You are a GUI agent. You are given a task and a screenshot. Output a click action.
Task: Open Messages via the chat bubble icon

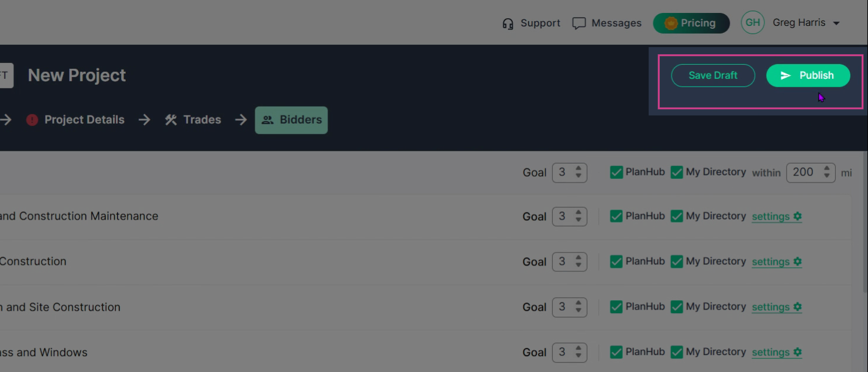(x=579, y=24)
